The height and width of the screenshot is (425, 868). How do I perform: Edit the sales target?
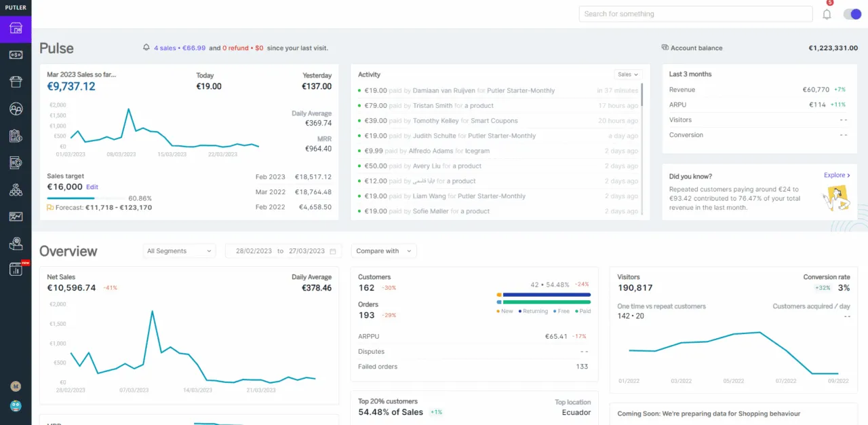[x=92, y=187]
